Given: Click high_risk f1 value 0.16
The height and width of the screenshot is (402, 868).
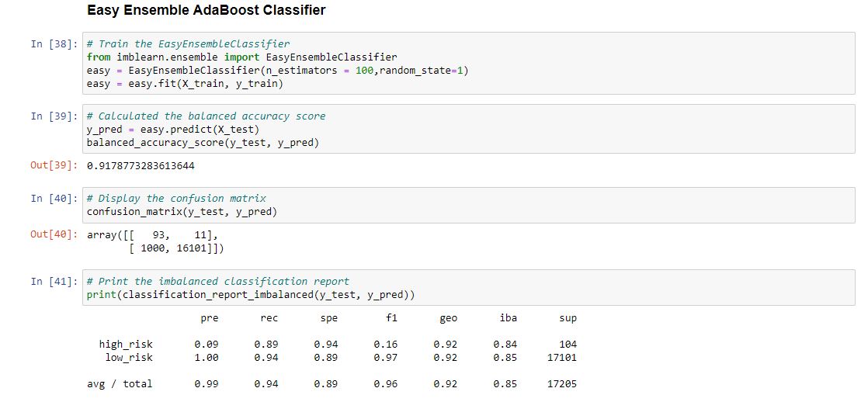Looking at the screenshot, I should (386, 345).
